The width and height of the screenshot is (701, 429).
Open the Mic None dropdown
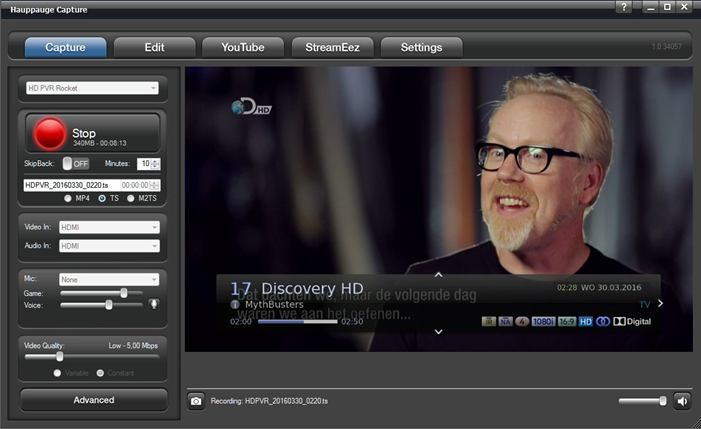(x=109, y=280)
